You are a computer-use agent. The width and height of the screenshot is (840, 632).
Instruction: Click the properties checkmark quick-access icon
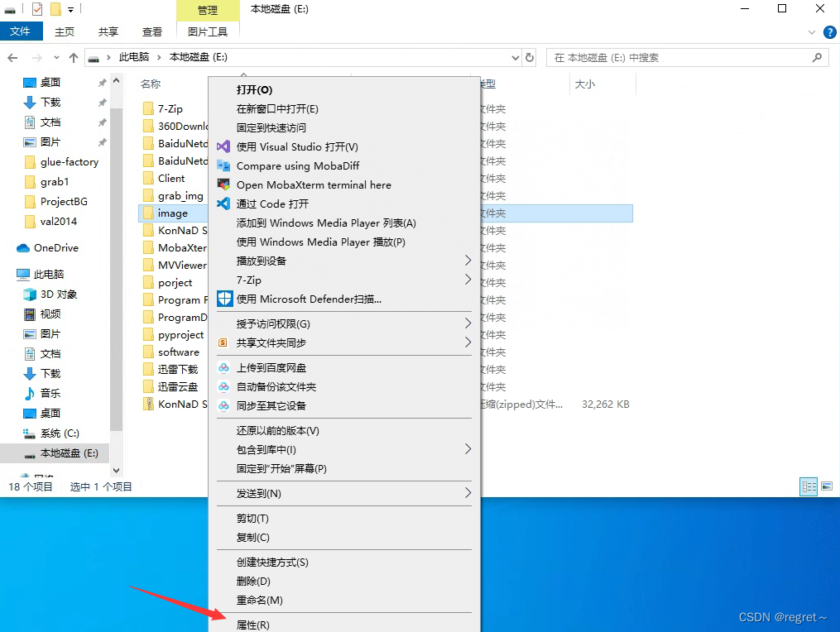[x=37, y=9]
